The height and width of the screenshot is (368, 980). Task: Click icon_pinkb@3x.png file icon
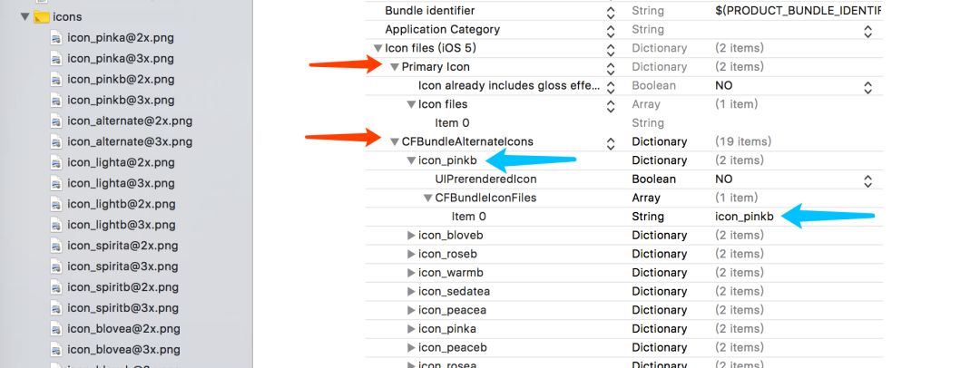coord(56,100)
